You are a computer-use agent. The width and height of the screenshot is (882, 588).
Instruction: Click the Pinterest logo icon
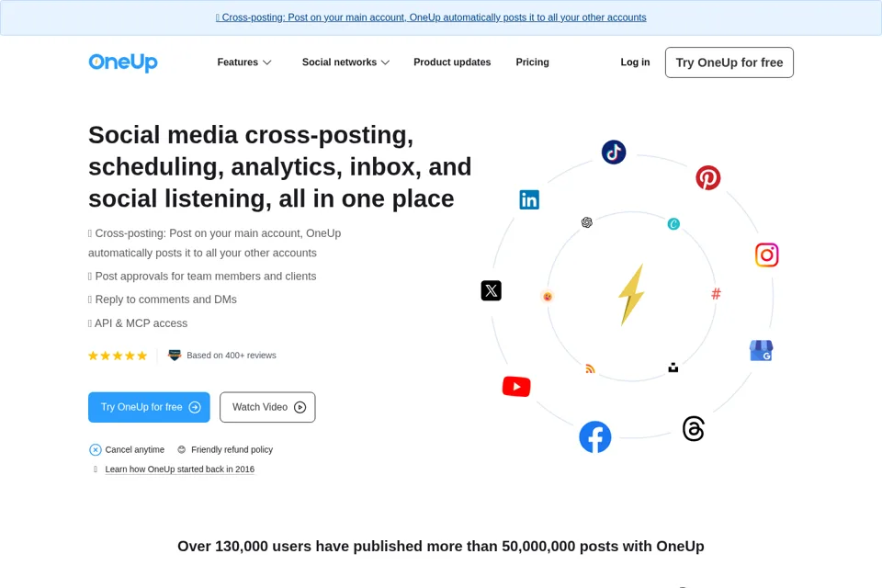coord(707,178)
